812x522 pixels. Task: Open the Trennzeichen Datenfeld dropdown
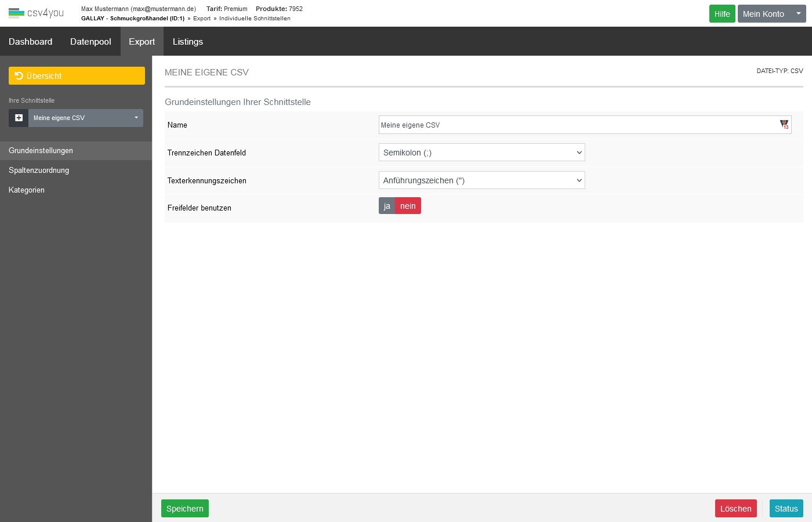[x=481, y=153]
